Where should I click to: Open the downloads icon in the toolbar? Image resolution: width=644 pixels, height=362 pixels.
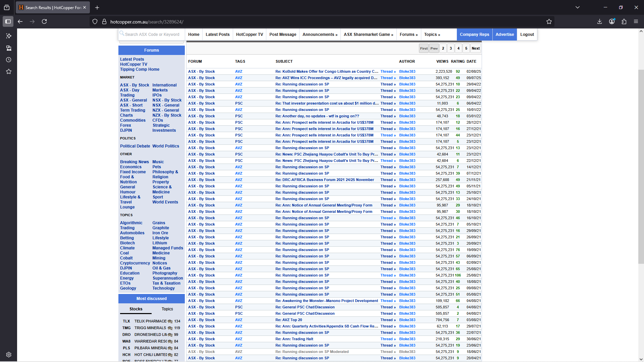600,21
